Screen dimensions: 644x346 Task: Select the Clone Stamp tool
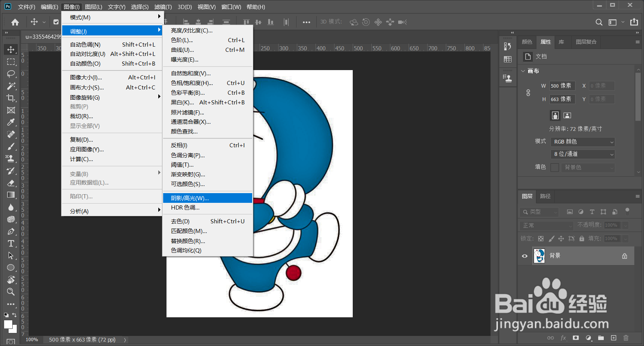pos(11,158)
